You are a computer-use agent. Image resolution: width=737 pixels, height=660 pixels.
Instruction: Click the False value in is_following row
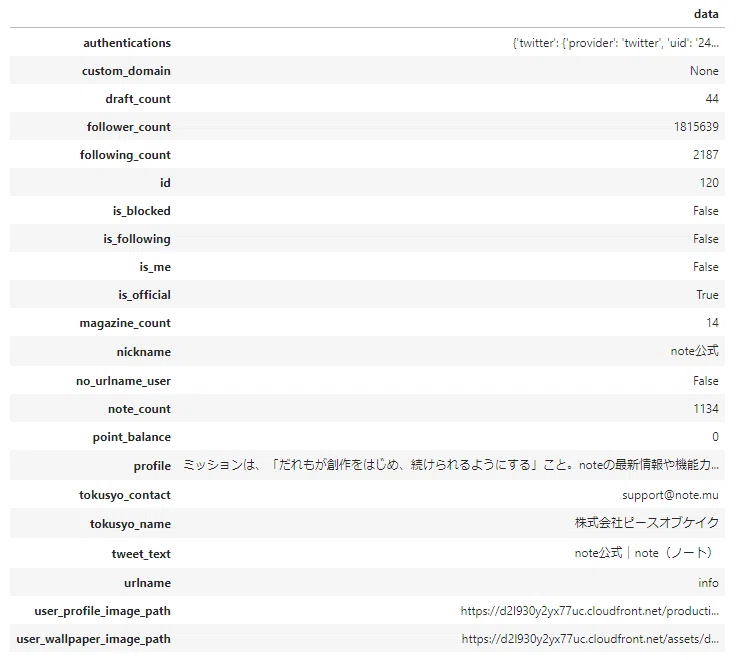click(706, 239)
